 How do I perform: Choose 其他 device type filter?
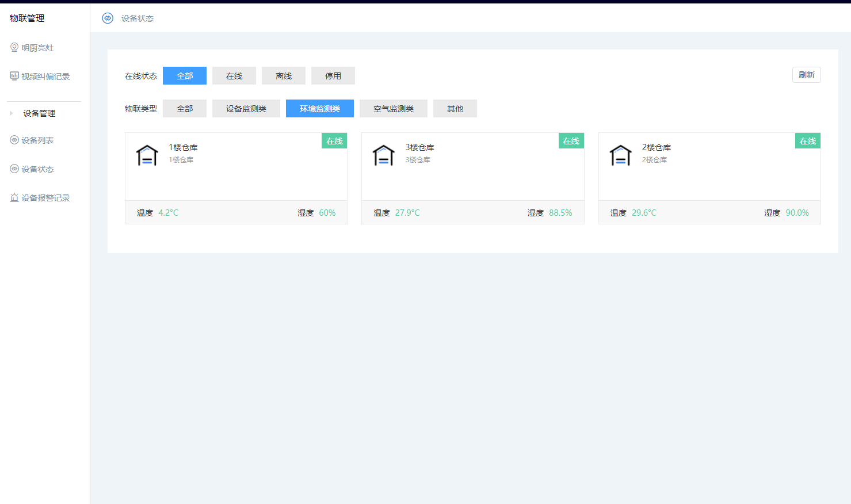455,109
